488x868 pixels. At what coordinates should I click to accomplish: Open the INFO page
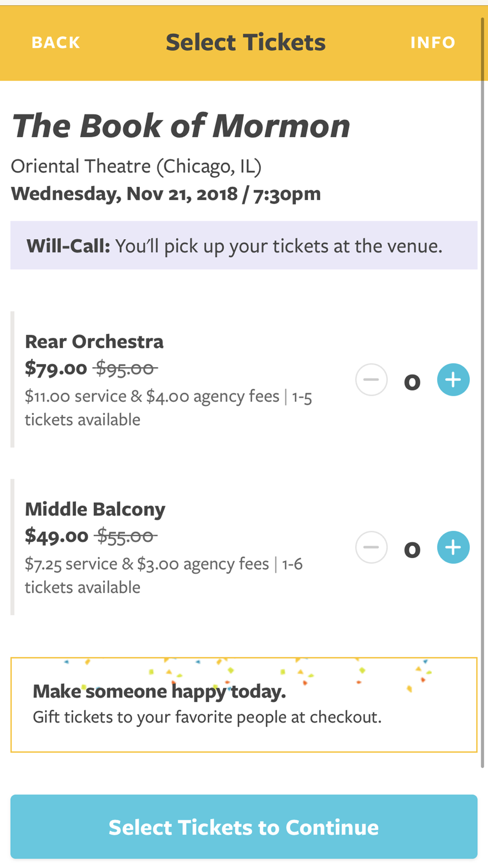pos(433,42)
